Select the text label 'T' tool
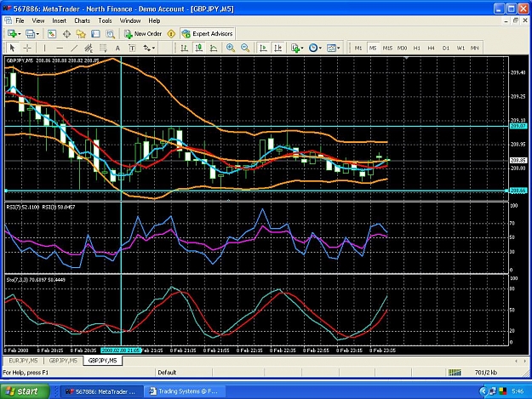This screenshot has width=532, height=399. coord(132,48)
